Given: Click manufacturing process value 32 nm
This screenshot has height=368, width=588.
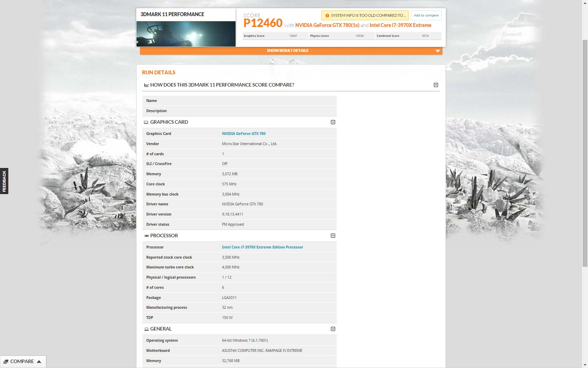Looking at the screenshot, I should click(x=227, y=307).
